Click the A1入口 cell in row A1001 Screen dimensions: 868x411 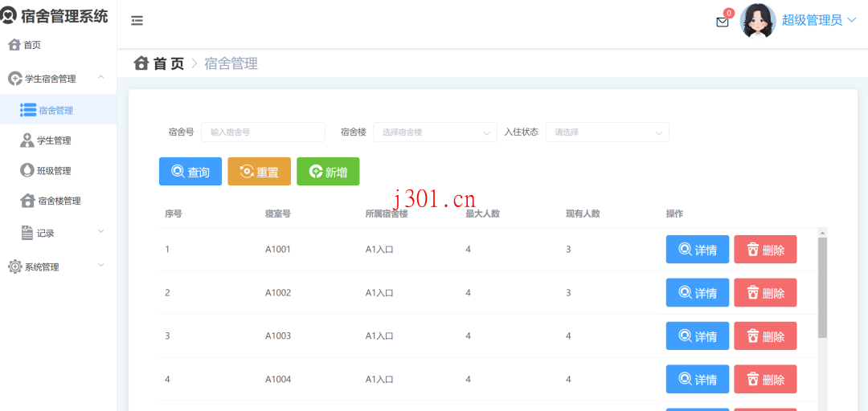[379, 250]
